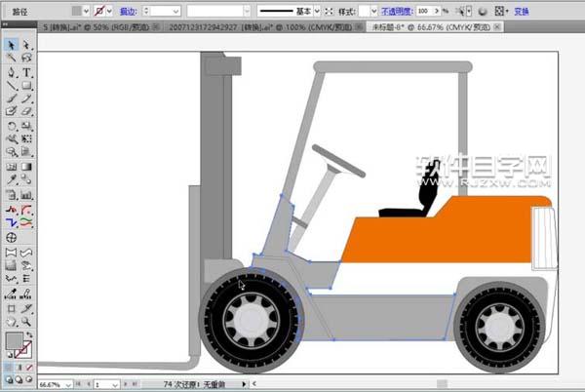Viewport: 585px width, 392px height.
Task: Click the large fill color swatch
Action: coord(14,341)
